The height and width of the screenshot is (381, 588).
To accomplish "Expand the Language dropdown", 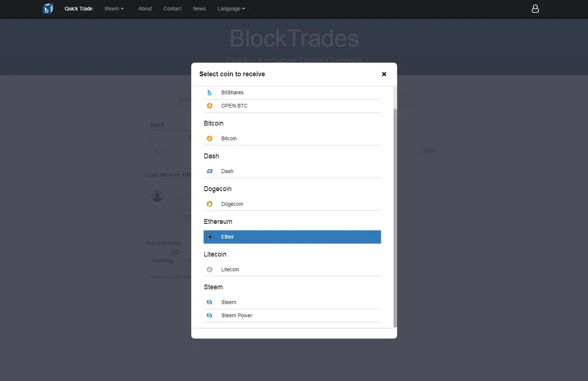I will (231, 9).
